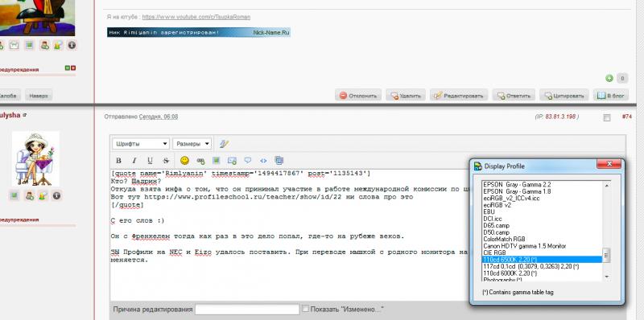Toggle bold formatting in the editor
This screenshot has width=644, height=320.
click(118, 161)
